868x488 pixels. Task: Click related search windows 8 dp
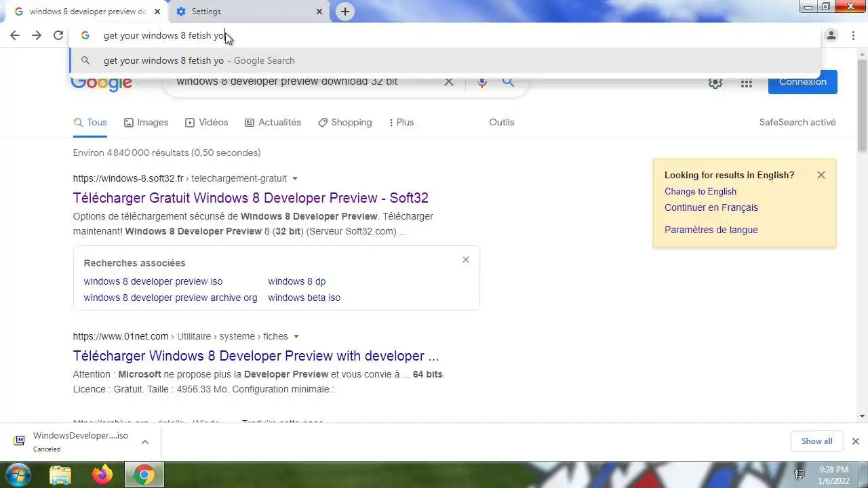pos(296,281)
